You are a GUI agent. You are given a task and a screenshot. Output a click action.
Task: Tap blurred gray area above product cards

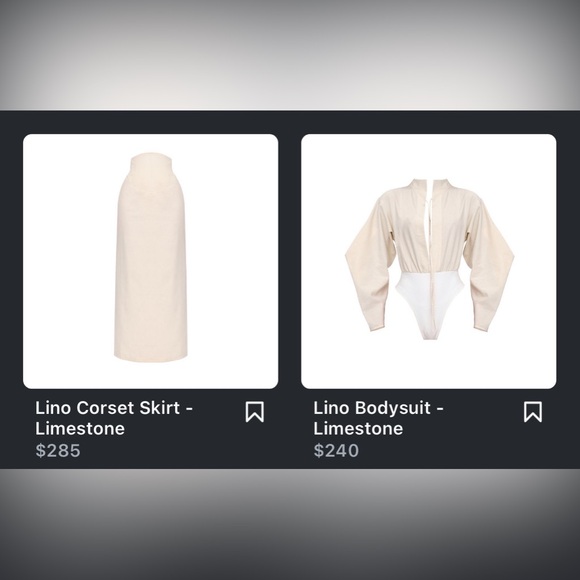click(290, 55)
